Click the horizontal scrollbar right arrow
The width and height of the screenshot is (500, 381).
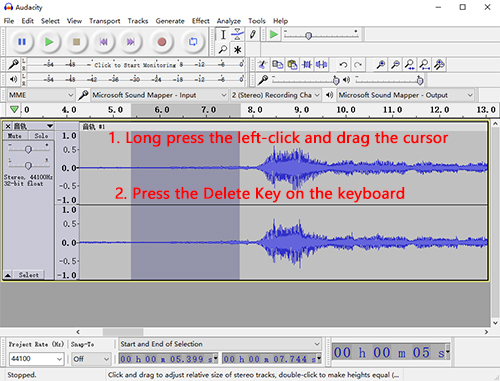[486, 332]
